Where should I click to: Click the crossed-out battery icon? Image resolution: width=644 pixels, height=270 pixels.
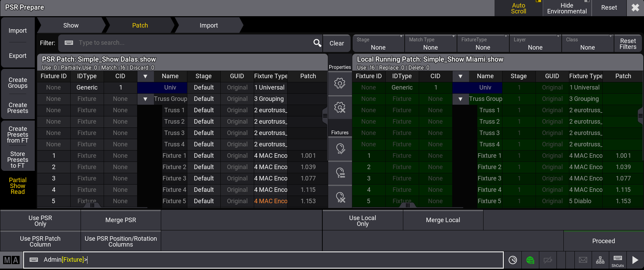pyautogui.click(x=548, y=260)
